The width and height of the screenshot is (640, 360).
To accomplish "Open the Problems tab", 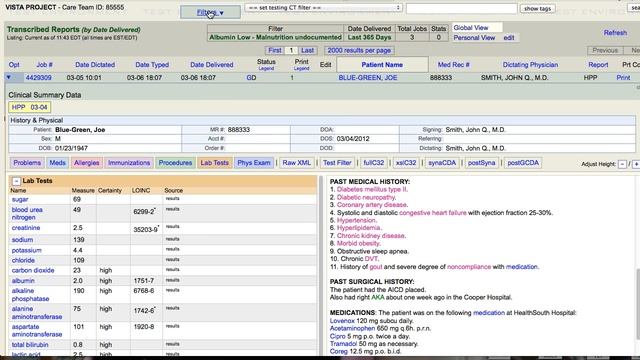I will coord(27,163).
